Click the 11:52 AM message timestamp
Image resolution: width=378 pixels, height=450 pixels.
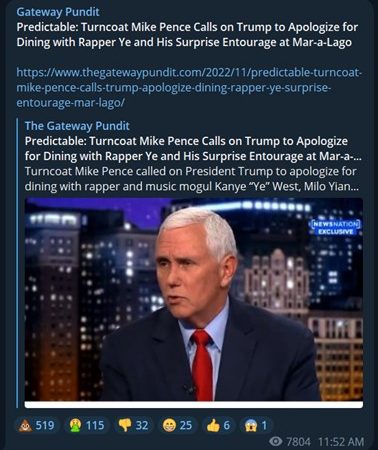point(341,442)
